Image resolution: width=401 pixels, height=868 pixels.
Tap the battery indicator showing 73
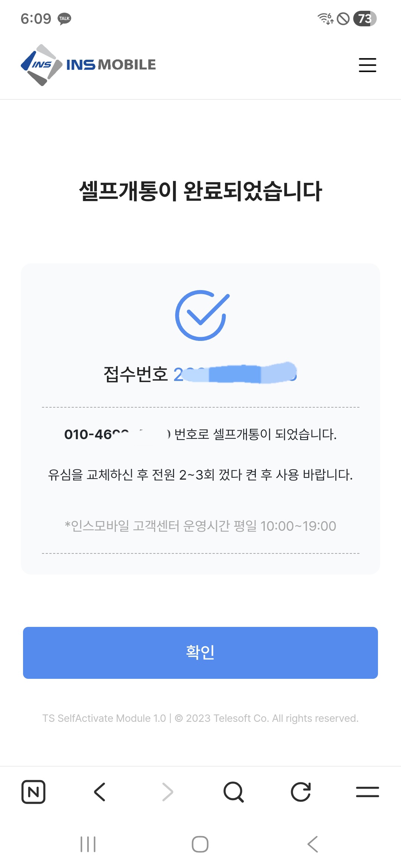coord(365,19)
